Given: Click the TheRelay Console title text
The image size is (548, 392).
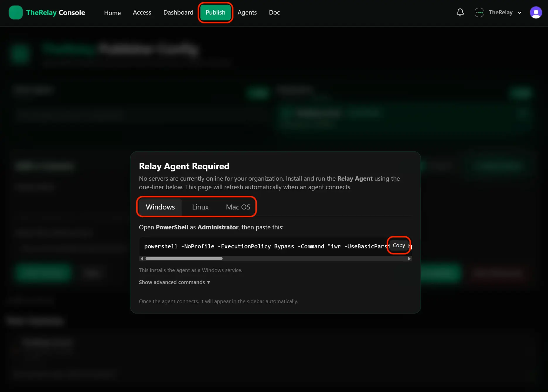Looking at the screenshot, I should tap(56, 13).
